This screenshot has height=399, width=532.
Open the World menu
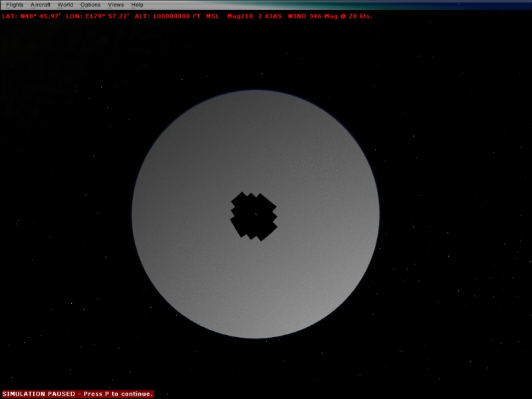pyautogui.click(x=65, y=5)
